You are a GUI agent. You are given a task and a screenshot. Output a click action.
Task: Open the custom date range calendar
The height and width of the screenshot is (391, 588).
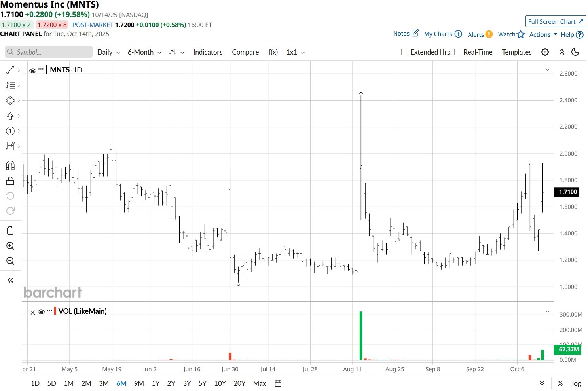tap(278, 383)
